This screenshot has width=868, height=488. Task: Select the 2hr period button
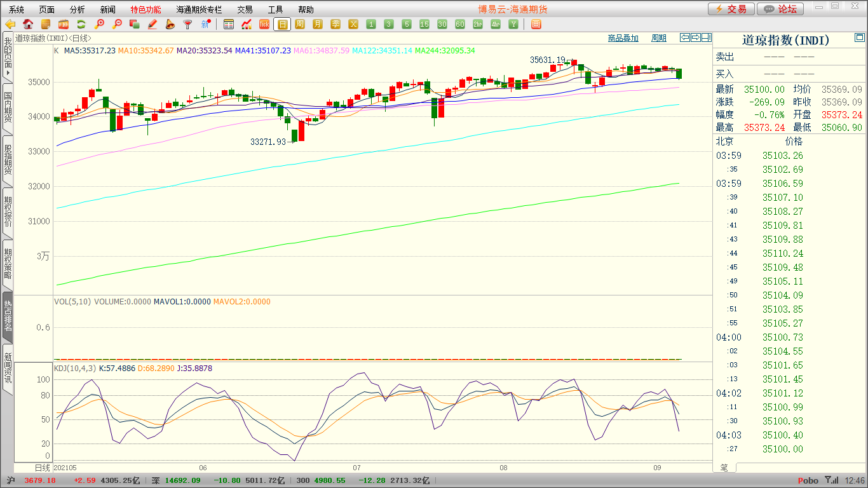pyautogui.click(x=478, y=24)
